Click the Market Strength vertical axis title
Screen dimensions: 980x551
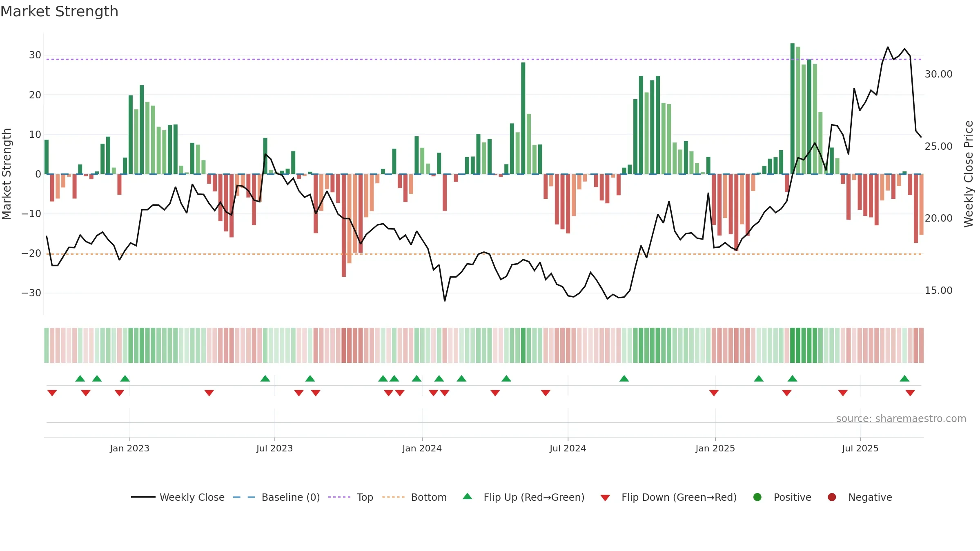tap(7, 174)
